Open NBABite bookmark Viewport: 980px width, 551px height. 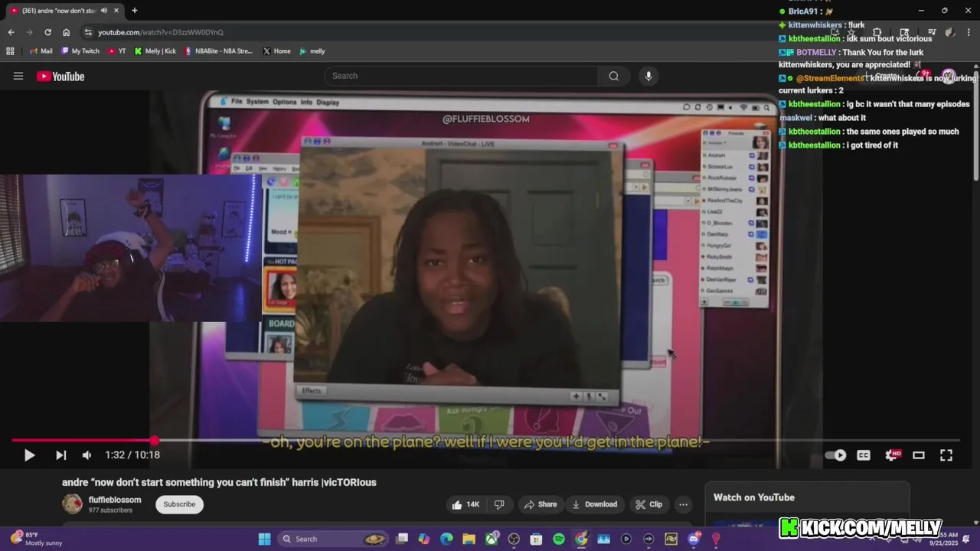click(x=218, y=51)
